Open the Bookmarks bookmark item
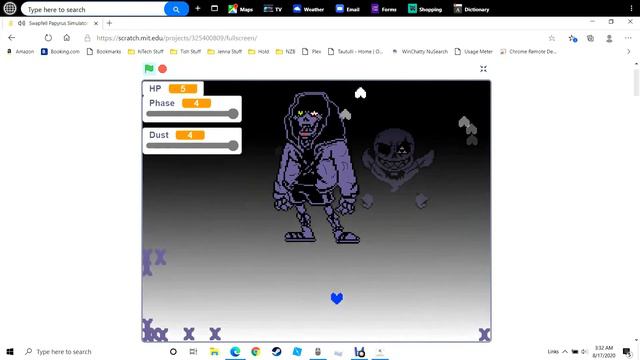The height and width of the screenshot is (360, 640). pyautogui.click(x=104, y=51)
